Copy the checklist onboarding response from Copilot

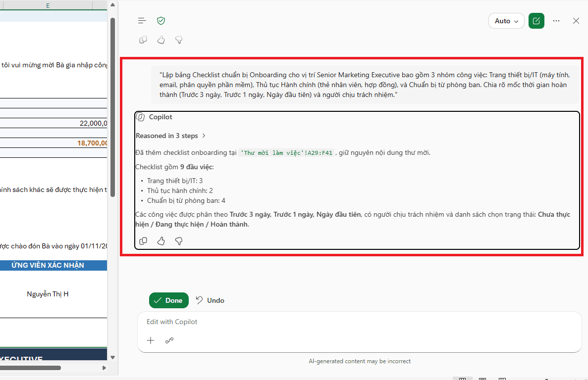[x=143, y=241]
